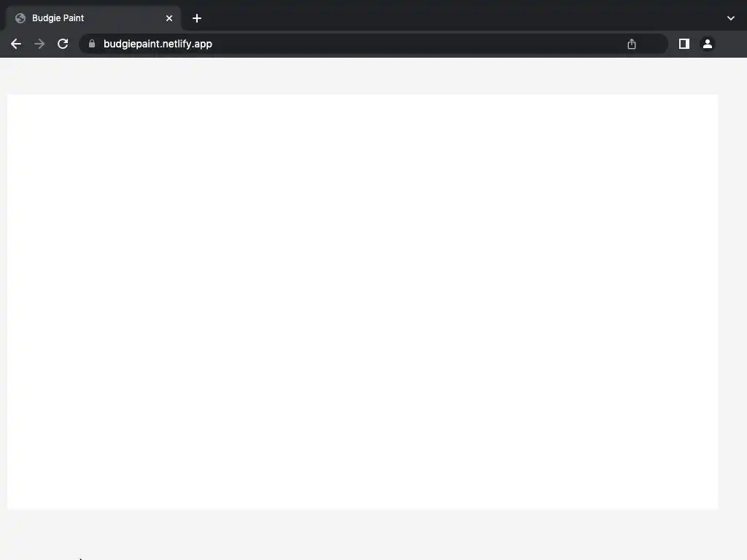Go back to the previous page

point(16,44)
